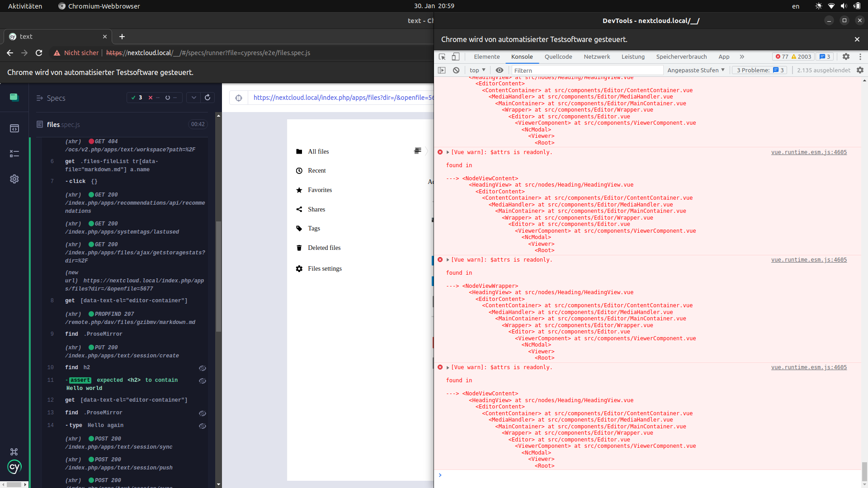
Task: Open vue.runtime.esm.js:4605 source link
Action: [x=809, y=152]
